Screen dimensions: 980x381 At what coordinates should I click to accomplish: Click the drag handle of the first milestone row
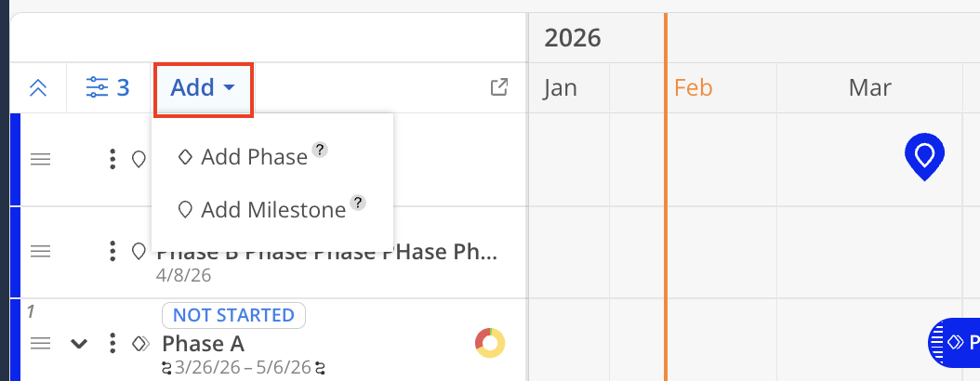(x=41, y=159)
